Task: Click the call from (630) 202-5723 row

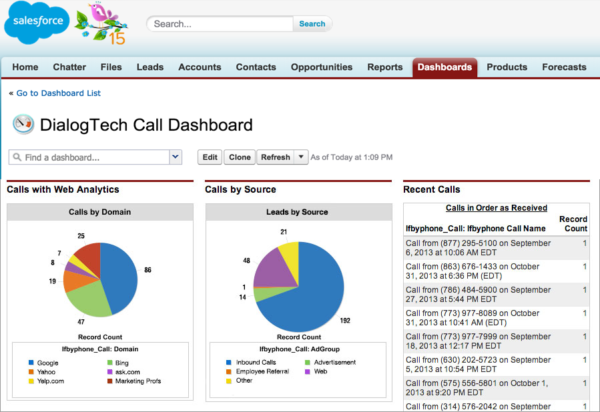Action: click(496, 365)
